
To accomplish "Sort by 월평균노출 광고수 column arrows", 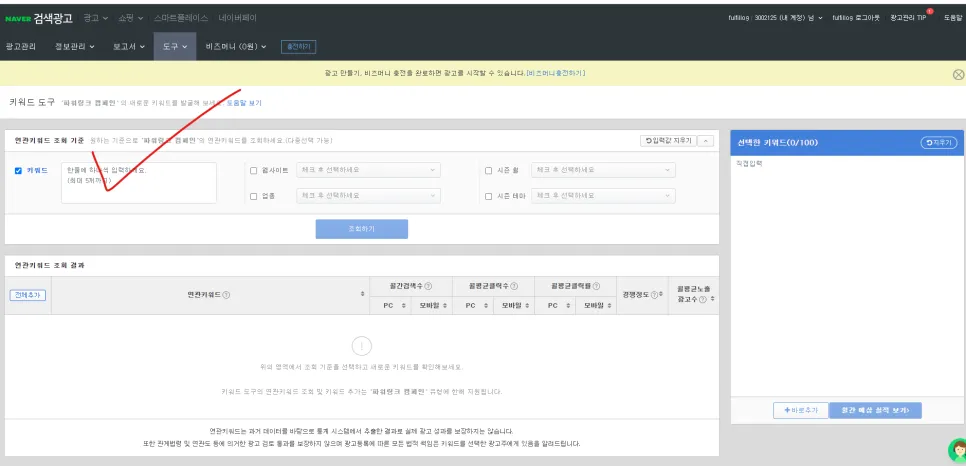I will [712, 299].
